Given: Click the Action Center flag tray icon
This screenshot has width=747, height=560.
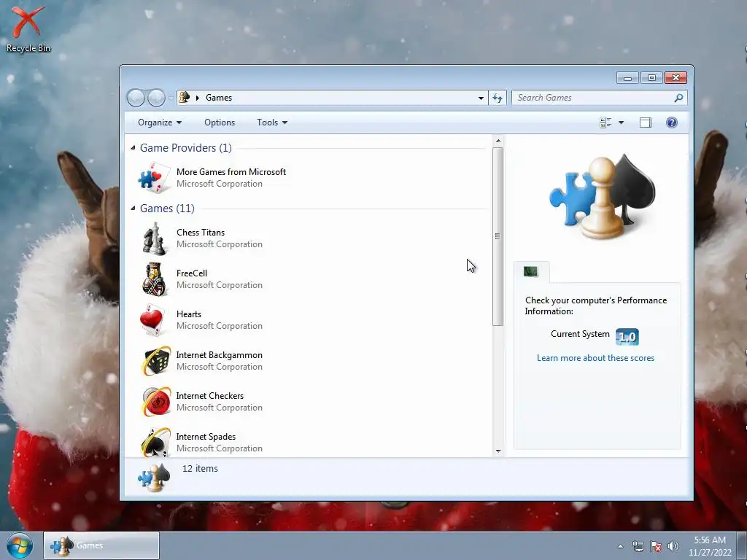Looking at the screenshot, I should 656,546.
